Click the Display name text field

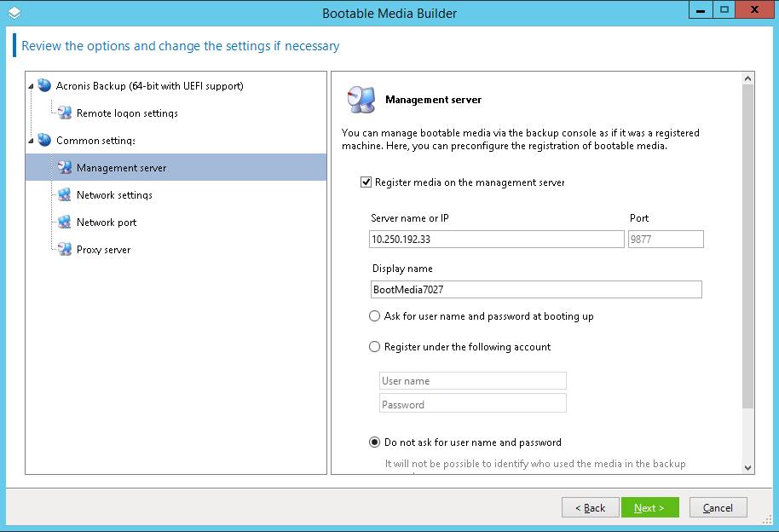pyautogui.click(x=536, y=290)
